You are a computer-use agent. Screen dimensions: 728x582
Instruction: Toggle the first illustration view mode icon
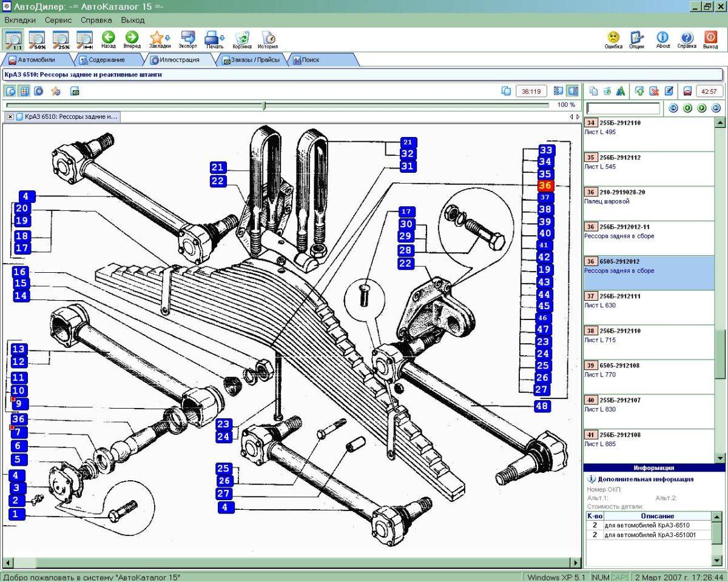(10, 91)
